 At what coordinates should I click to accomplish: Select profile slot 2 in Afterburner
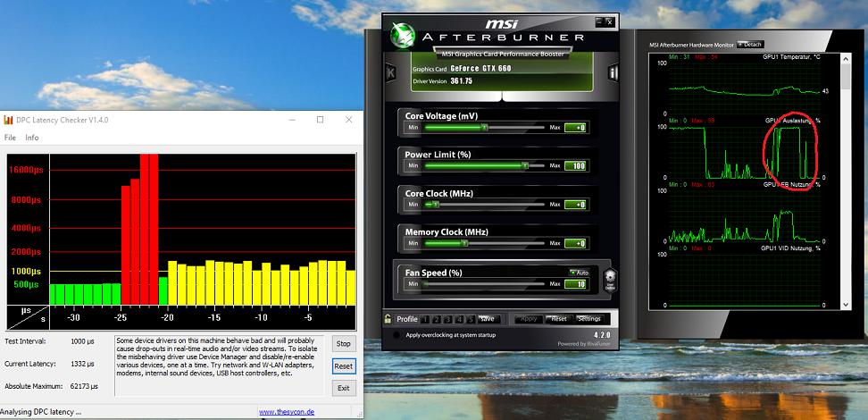coord(435,319)
